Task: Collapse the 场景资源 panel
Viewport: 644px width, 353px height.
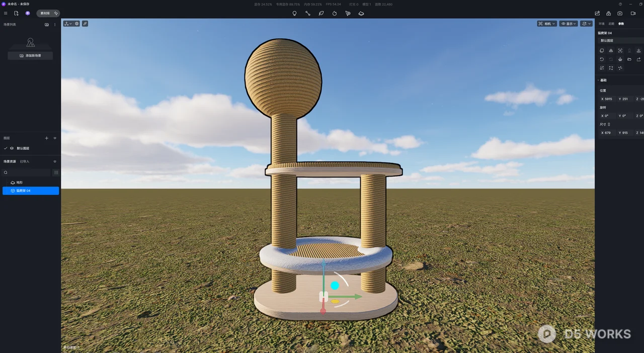Action: pyautogui.click(x=55, y=161)
